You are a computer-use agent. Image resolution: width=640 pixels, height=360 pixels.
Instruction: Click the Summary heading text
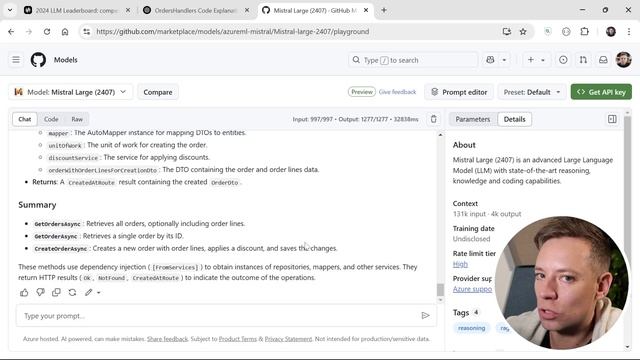[37, 205]
